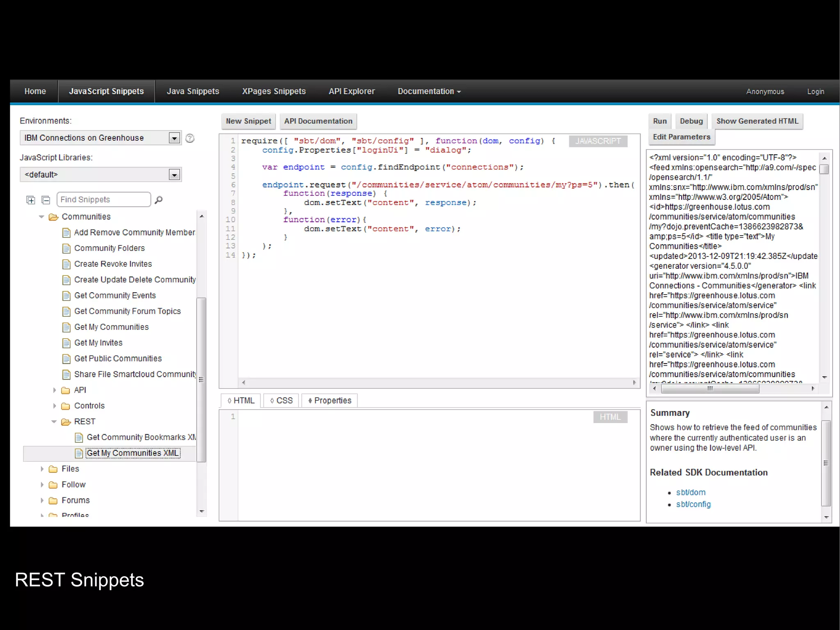Open the sbt/config documentation link
This screenshot has width=840, height=630.
[x=693, y=504]
